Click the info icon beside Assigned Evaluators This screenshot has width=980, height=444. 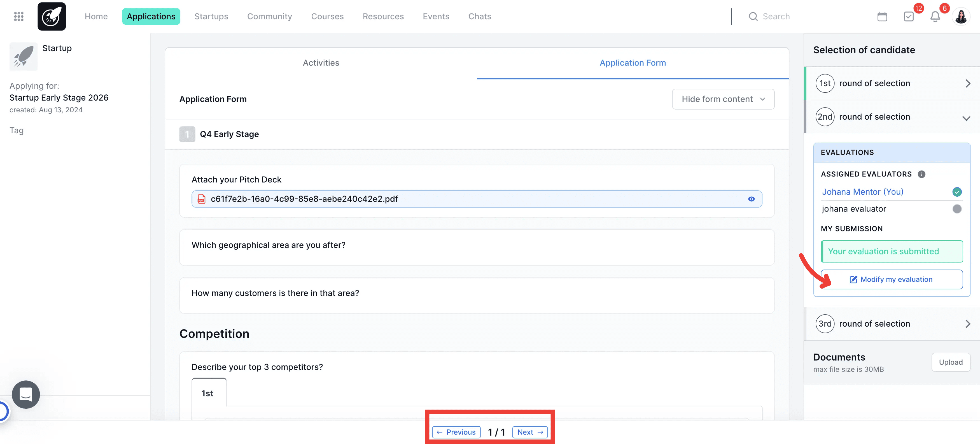(x=921, y=174)
